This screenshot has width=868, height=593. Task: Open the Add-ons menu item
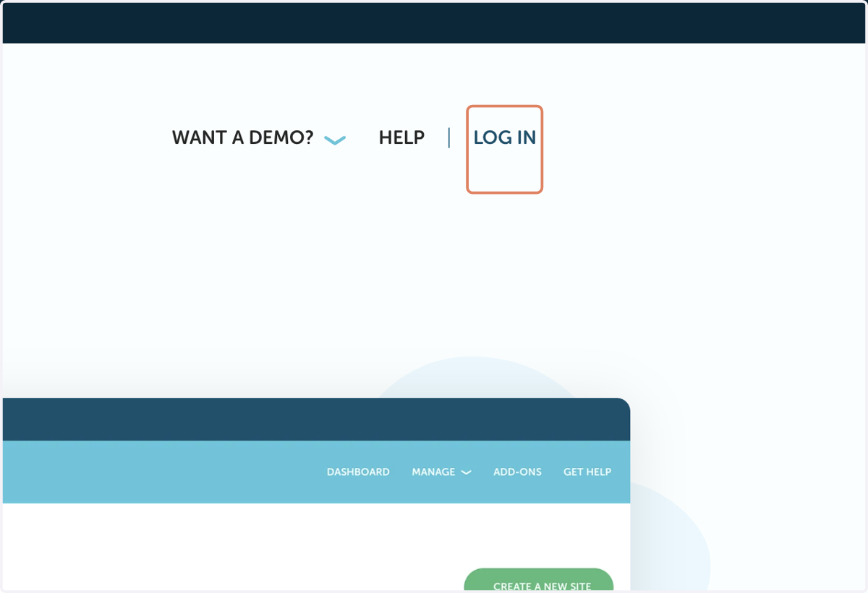tap(517, 472)
